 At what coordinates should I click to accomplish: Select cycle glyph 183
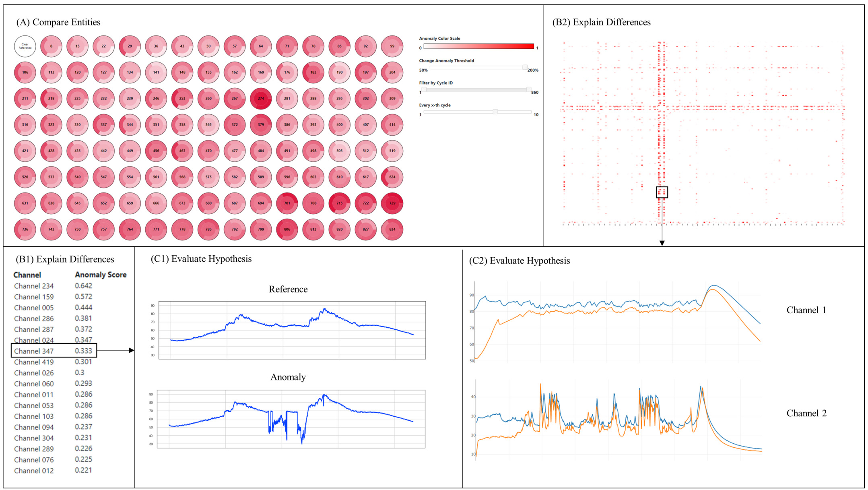(x=313, y=72)
